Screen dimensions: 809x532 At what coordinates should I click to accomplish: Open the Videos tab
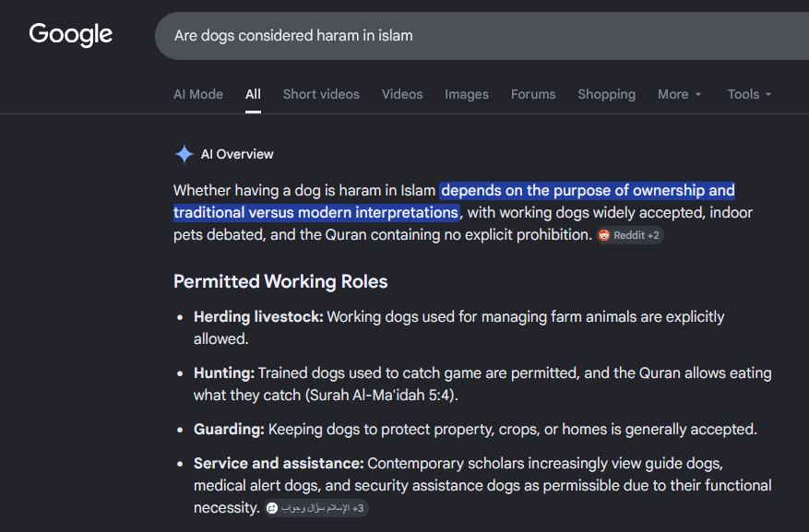(x=402, y=94)
